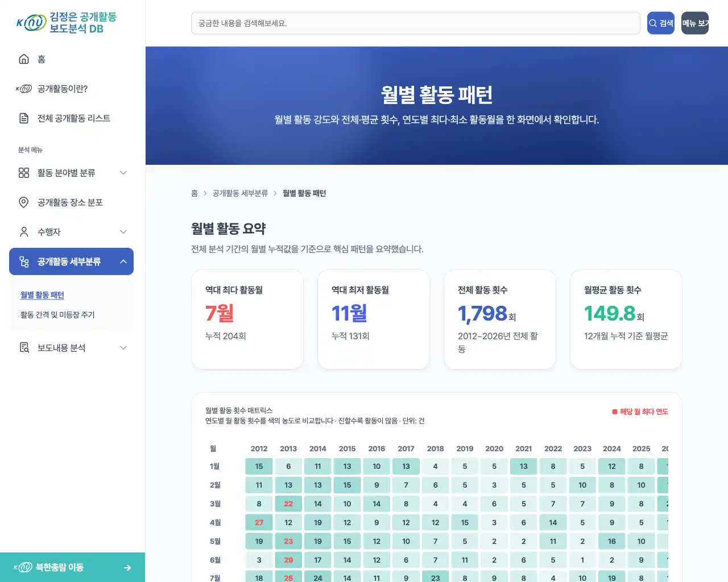This screenshot has width=728, height=582.
Task: Open 홈 in sidebar menu
Action: pos(71,59)
